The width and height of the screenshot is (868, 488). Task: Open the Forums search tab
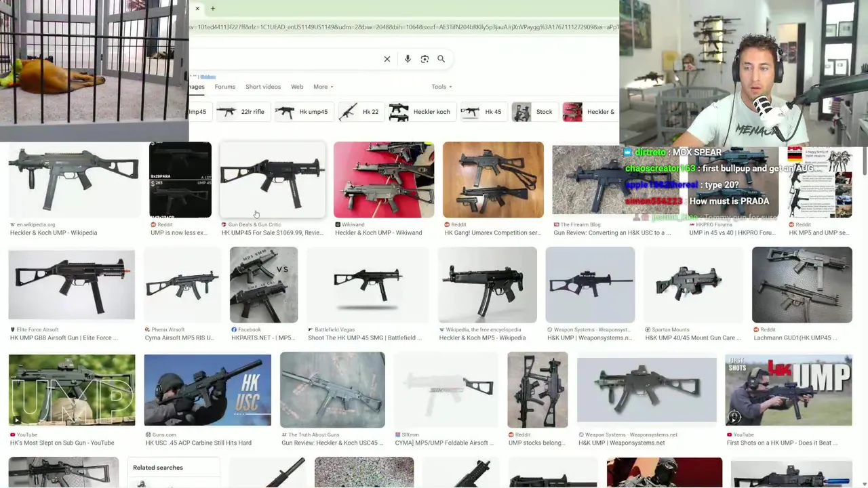[225, 87]
